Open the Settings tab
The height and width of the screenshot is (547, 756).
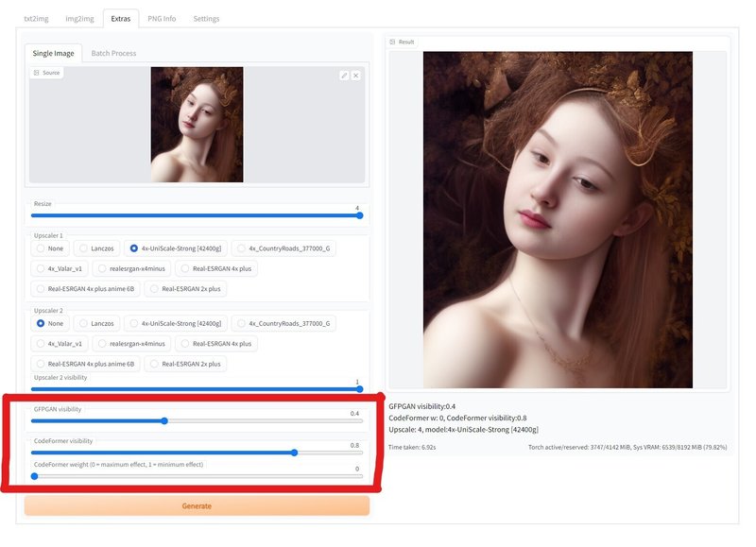pyautogui.click(x=208, y=16)
